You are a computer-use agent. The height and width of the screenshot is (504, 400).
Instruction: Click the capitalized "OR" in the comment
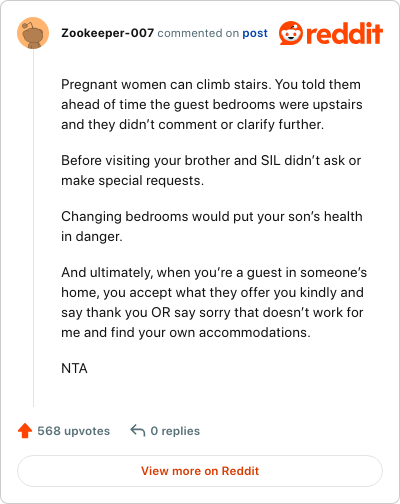(x=161, y=312)
